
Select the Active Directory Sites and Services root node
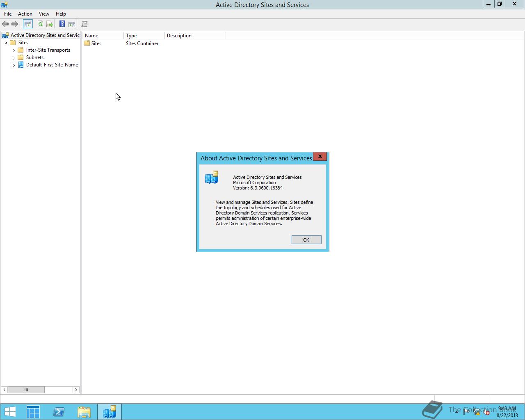[x=45, y=35]
